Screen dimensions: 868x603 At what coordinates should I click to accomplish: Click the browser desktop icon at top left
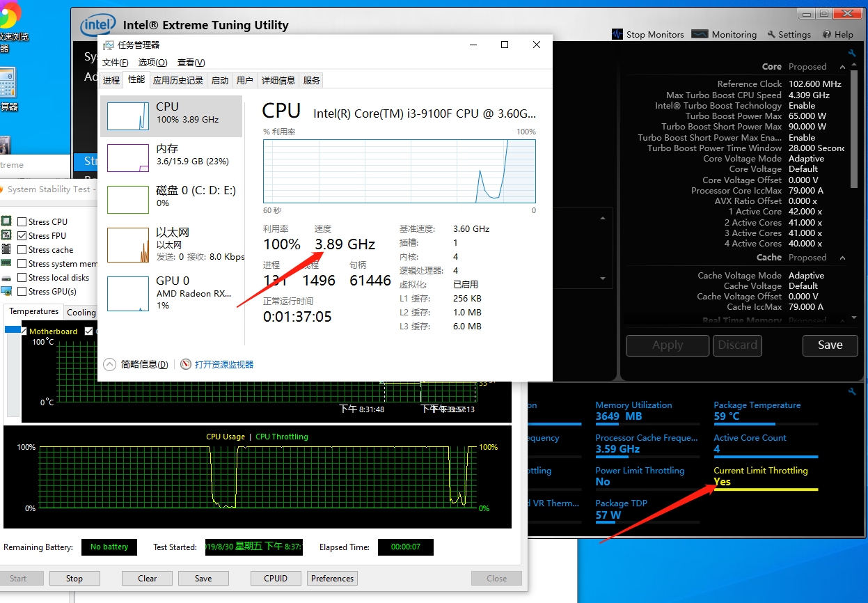click(10, 14)
